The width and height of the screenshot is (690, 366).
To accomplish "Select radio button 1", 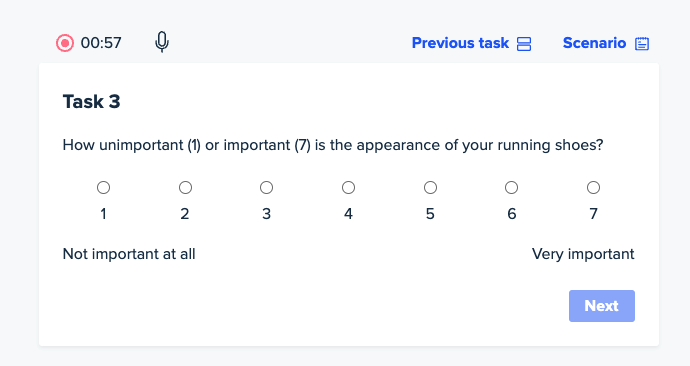I will [103, 187].
